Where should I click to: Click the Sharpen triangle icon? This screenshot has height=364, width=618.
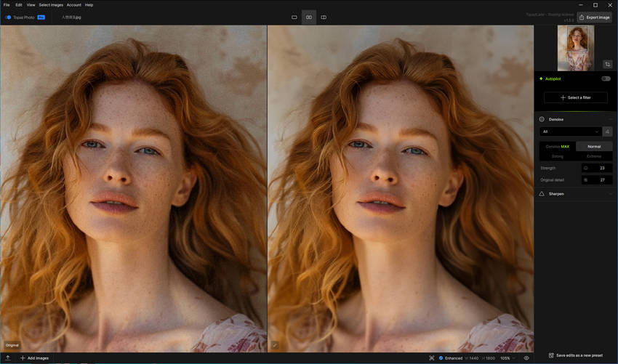(x=542, y=194)
